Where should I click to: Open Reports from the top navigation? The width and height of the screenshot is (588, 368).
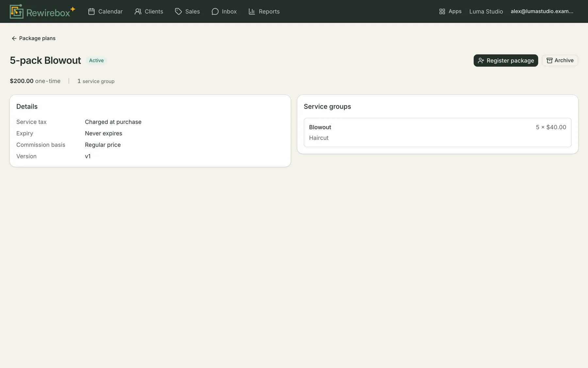click(264, 11)
